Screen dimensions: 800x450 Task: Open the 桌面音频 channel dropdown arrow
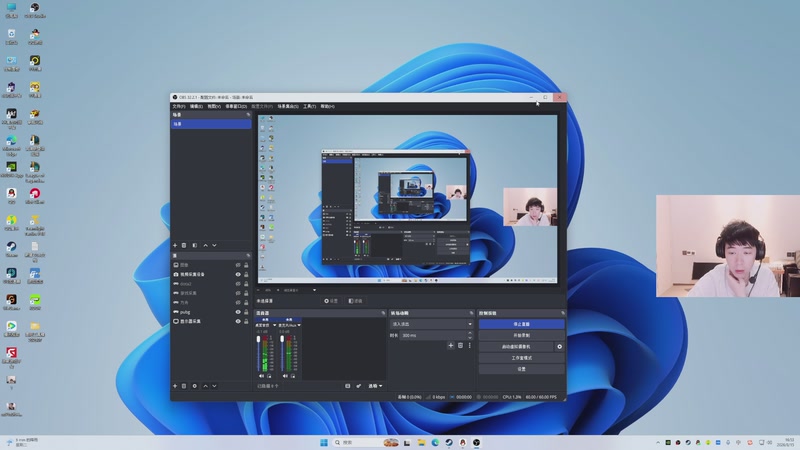click(274, 325)
